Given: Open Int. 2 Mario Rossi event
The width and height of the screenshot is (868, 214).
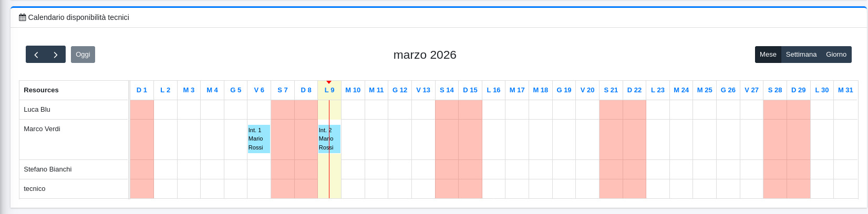Looking at the screenshot, I should pyautogui.click(x=323, y=139).
